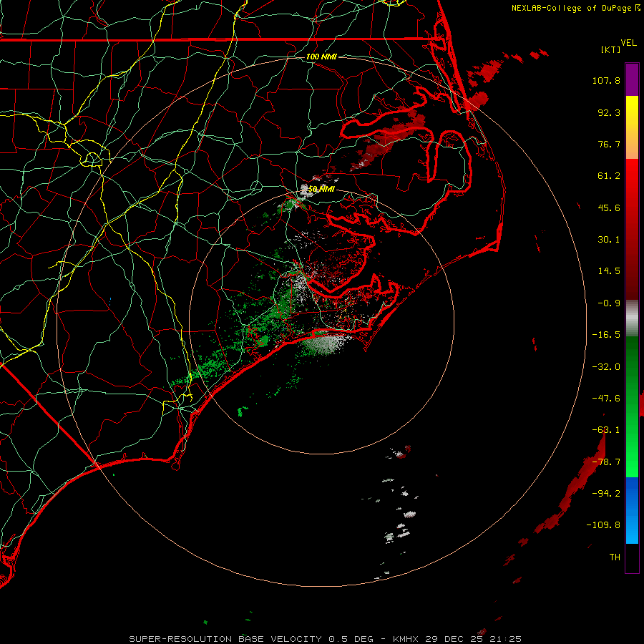Click the gray velocity patch offshore of coast

click(x=326, y=343)
